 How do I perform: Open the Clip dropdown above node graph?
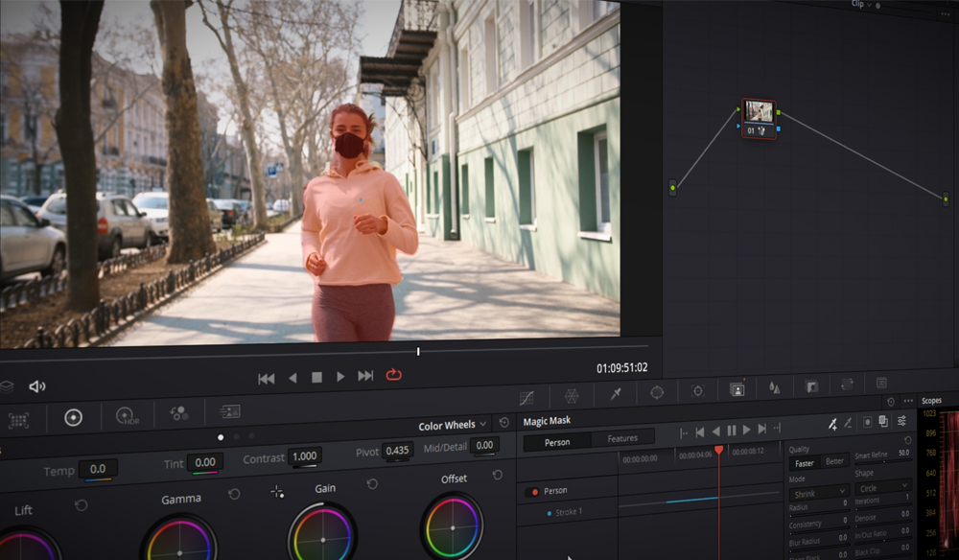862,4
